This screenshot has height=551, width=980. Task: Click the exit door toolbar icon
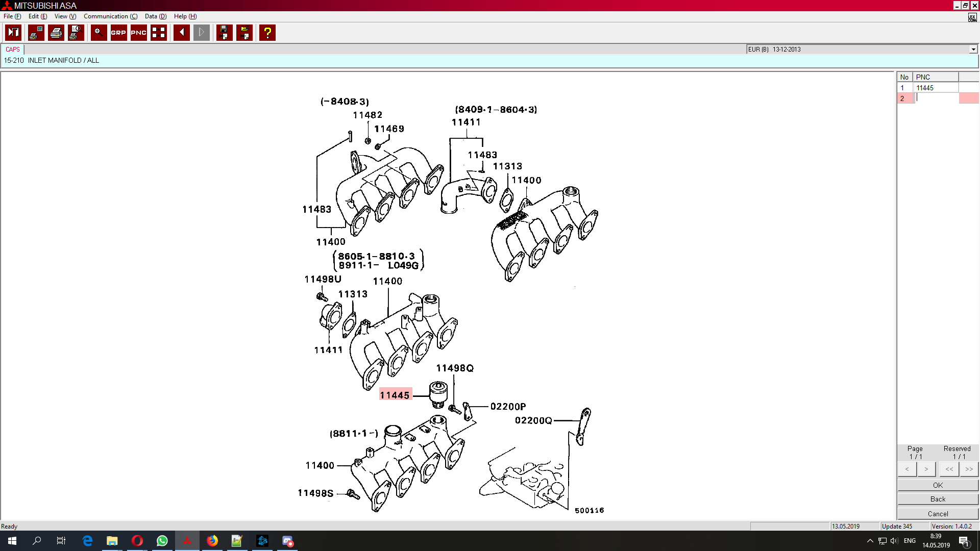(x=13, y=33)
